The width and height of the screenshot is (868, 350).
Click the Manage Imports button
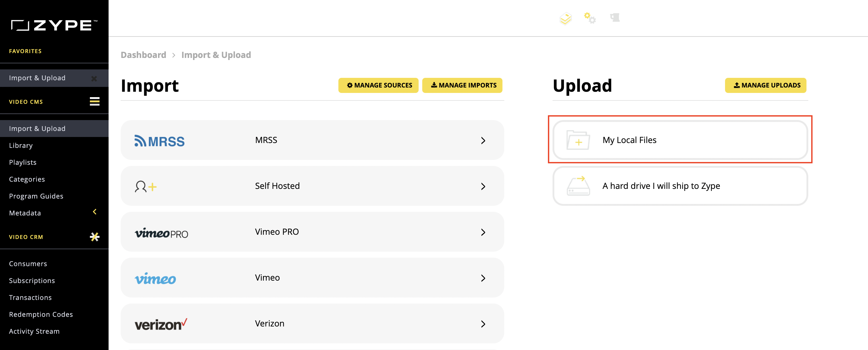pyautogui.click(x=462, y=85)
